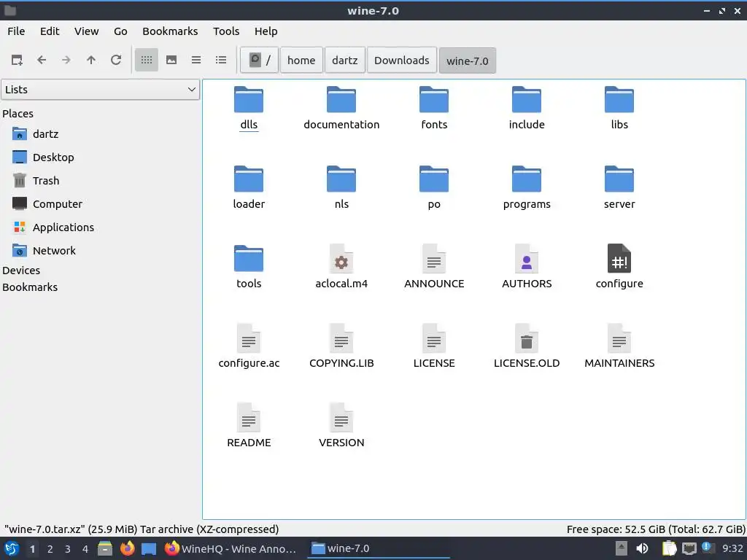Open the View menu
The height and width of the screenshot is (560, 747).
click(x=86, y=31)
